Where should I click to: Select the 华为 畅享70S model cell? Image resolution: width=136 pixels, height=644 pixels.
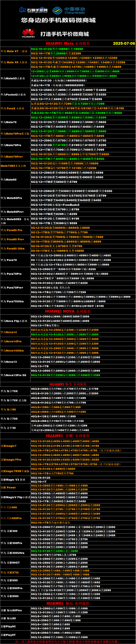coord(15,419)
